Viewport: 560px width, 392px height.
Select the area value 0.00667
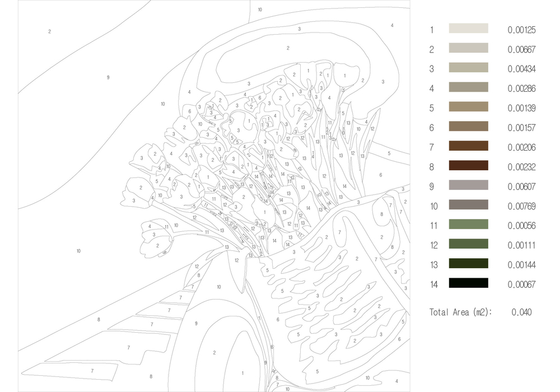(521, 50)
